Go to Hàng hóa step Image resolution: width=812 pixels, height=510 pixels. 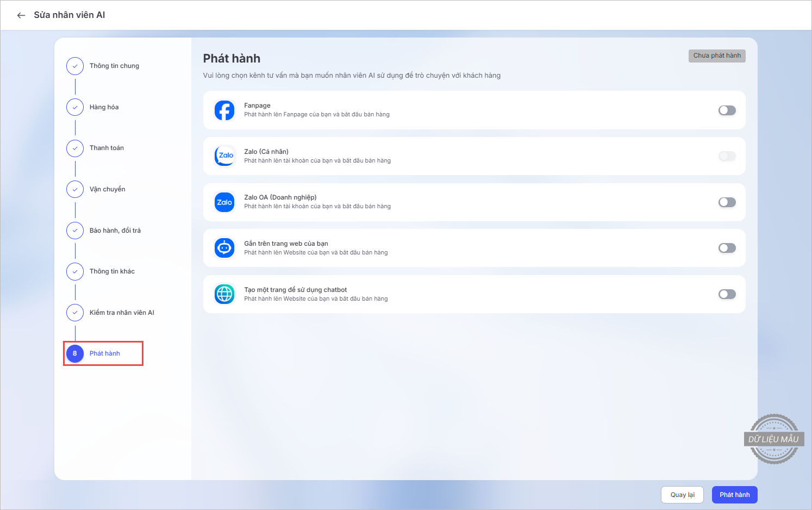[x=104, y=107]
